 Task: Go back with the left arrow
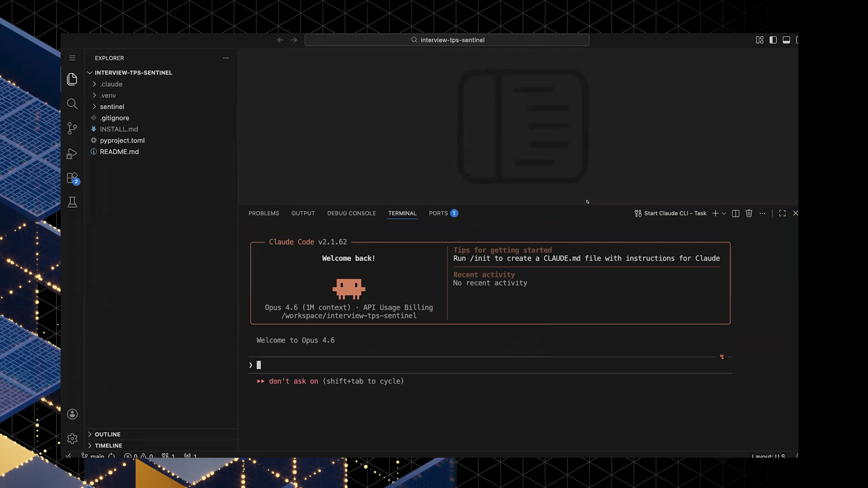(x=280, y=40)
